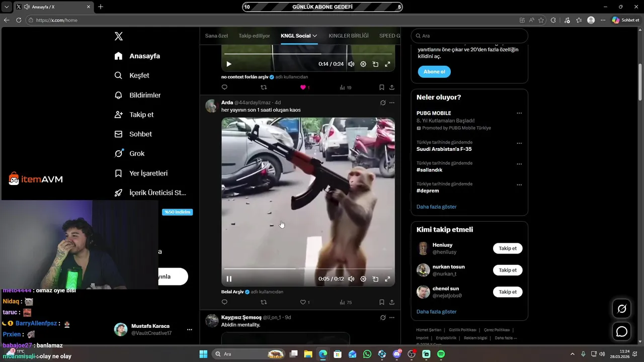The height and width of the screenshot is (362, 644).
Task: Reload page in browser toolbar
Action: click(19, 20)
